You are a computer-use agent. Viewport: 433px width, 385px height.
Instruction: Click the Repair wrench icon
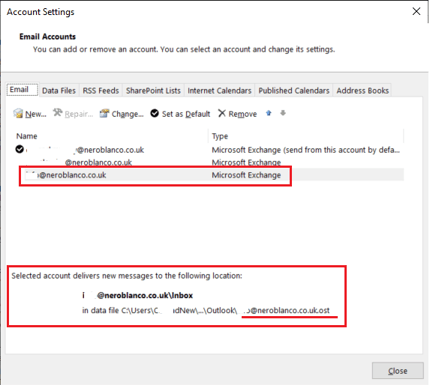point(57,113)
